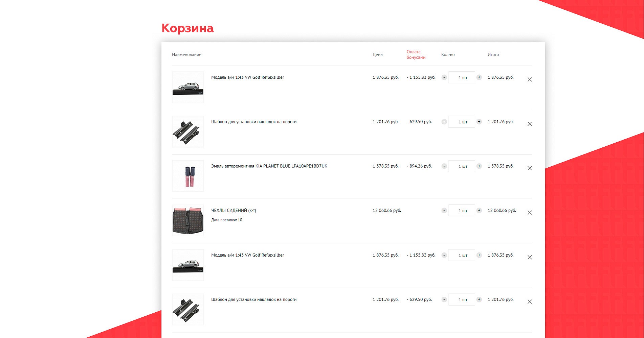Decrease quantity of the upper Шаблон item
The height and width of the screenshot is (338, 644).
(444, 122)
